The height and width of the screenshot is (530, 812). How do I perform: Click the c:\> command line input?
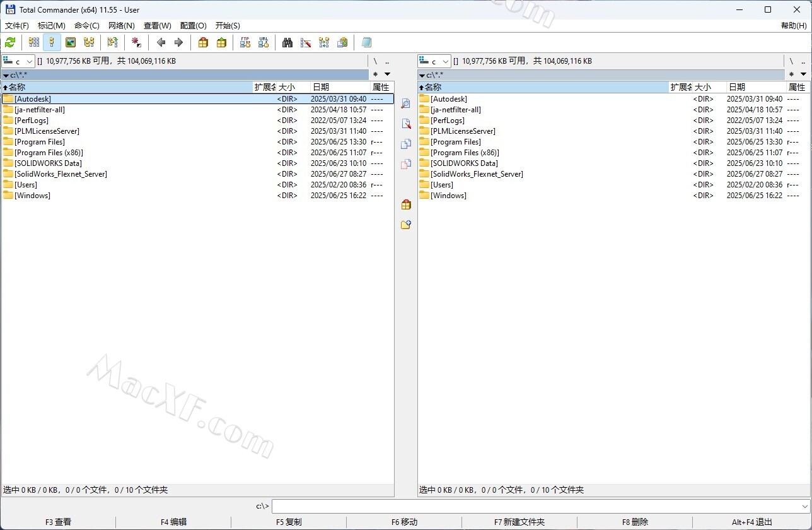point(541,506)
